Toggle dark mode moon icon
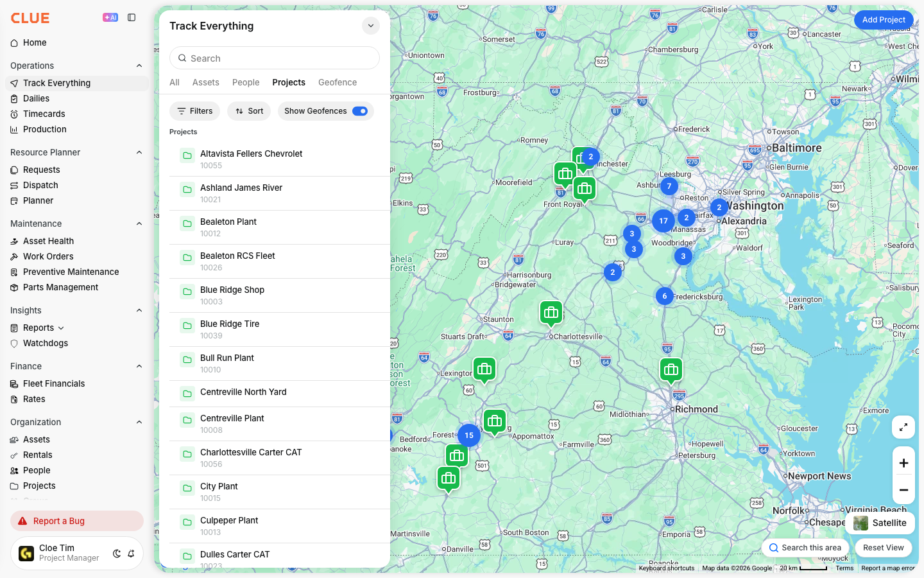 click(x=117, y=554)
